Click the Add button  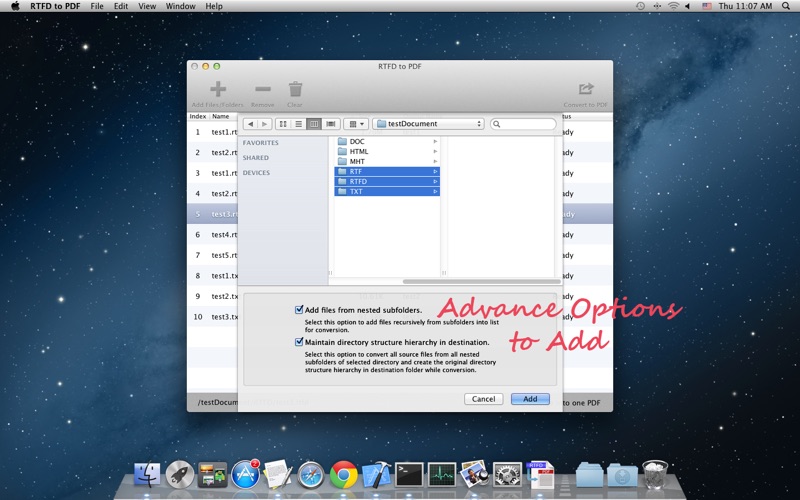coord(530,399)
